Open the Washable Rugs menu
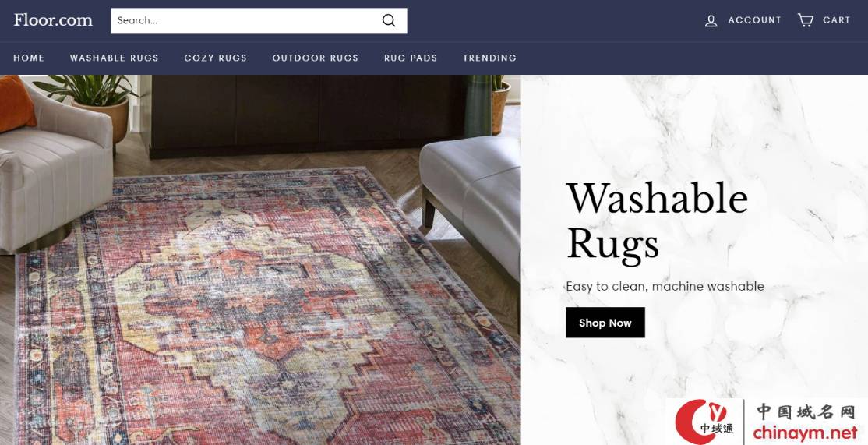The image size is (868, 445). click(x=114, y=58)
